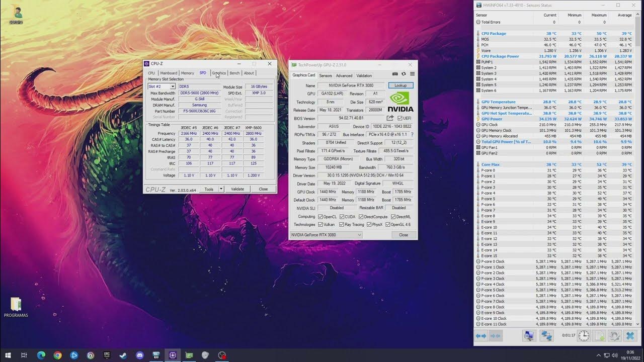Open Steam from the taskbar

click(123, 355)
